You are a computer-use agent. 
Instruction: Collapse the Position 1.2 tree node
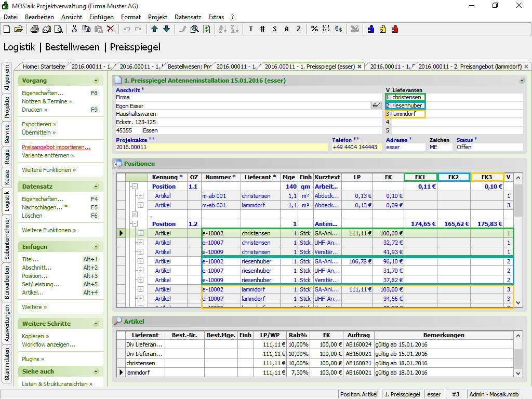pyautogui.click(x=134, y=224)
